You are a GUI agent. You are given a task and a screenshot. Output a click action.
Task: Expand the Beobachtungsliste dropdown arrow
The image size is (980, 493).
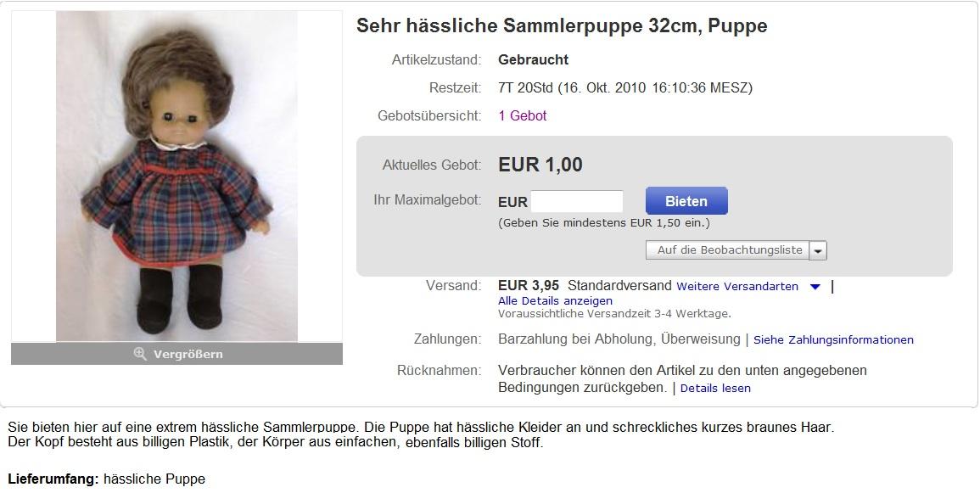pyautogui.click(x=818, y=250)
